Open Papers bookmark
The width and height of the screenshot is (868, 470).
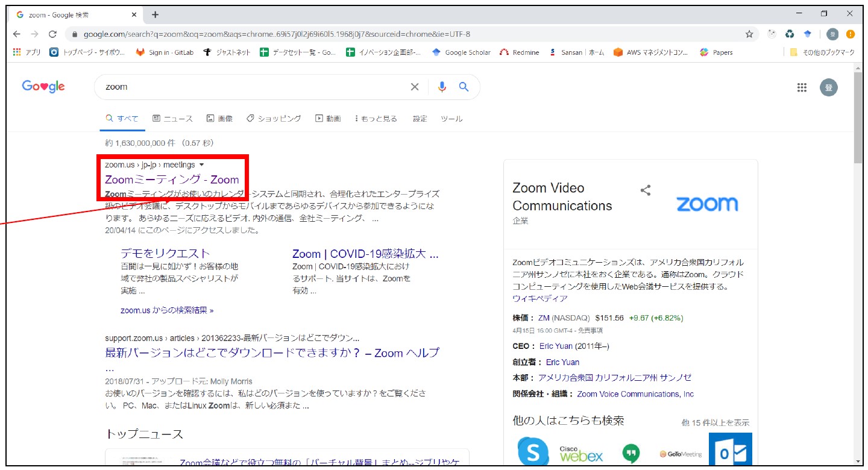pos(716,52)
